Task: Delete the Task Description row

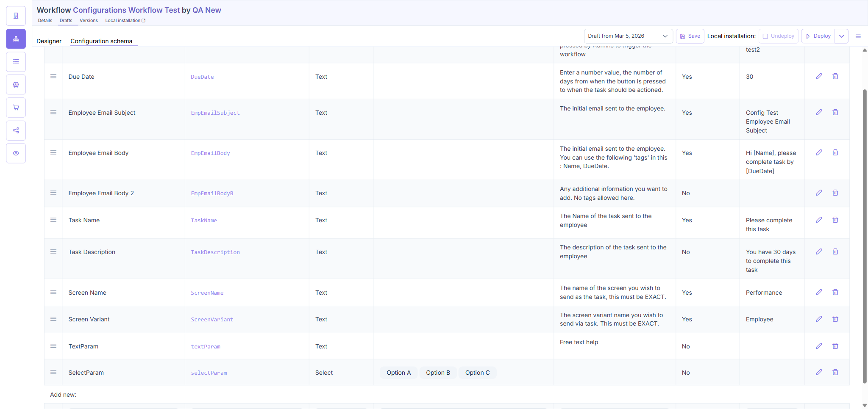Action: (x=835, y=251)
